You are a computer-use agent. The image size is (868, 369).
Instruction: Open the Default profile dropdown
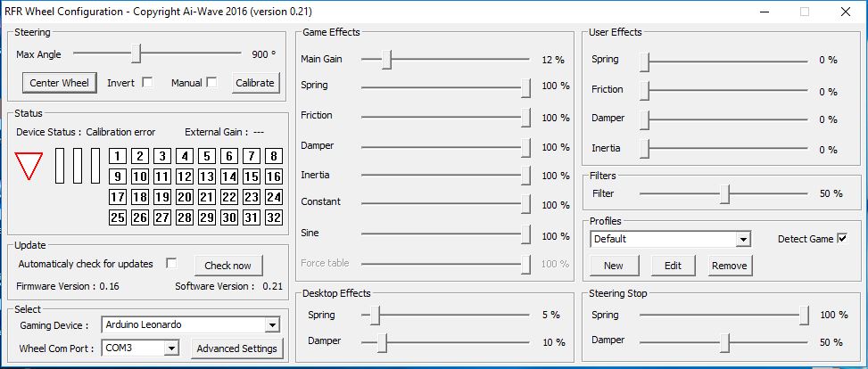(x=742, y=239)
